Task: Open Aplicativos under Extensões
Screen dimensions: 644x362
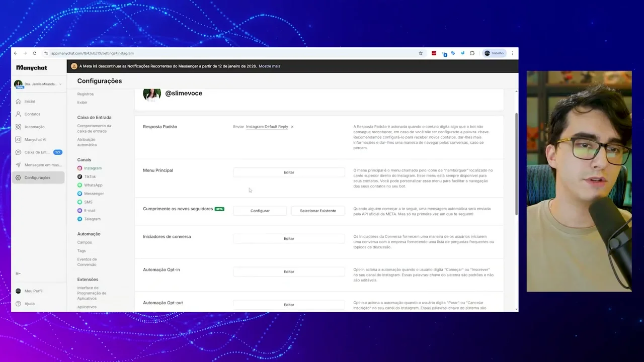Action: (x=87, y=307)
